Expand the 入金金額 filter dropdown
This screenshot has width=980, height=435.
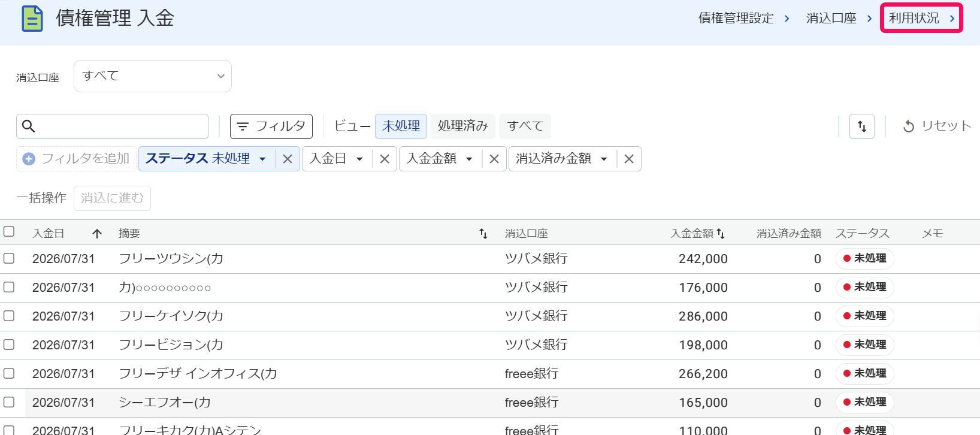point(469,159)
